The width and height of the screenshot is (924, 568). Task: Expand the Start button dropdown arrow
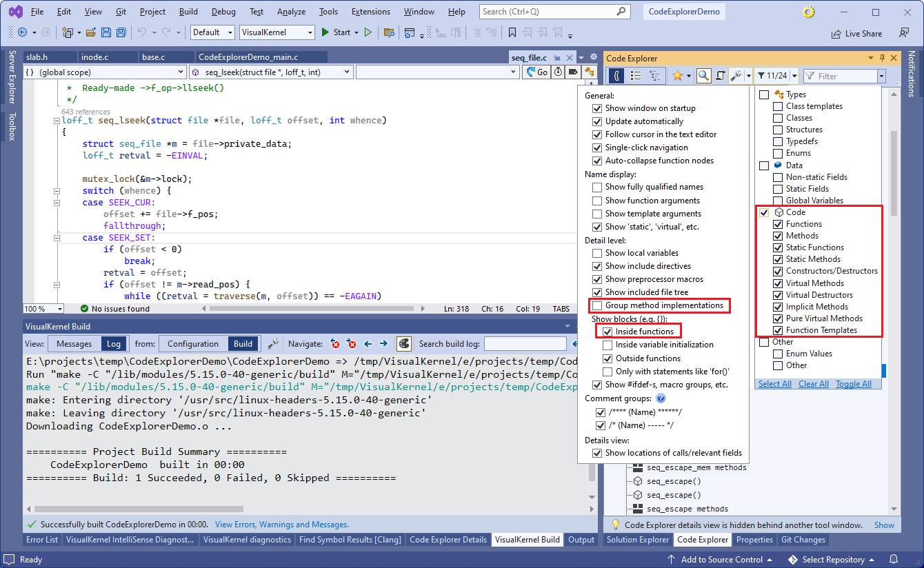pyautogui.click(x=356, y=32)
